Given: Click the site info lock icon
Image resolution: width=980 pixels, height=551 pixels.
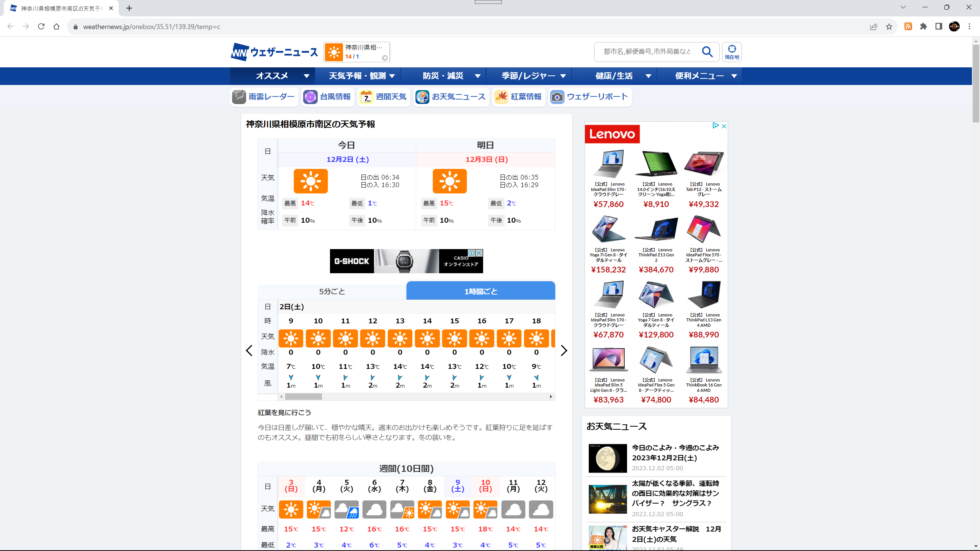Looking at the screenshot, I should coord(75,27).
